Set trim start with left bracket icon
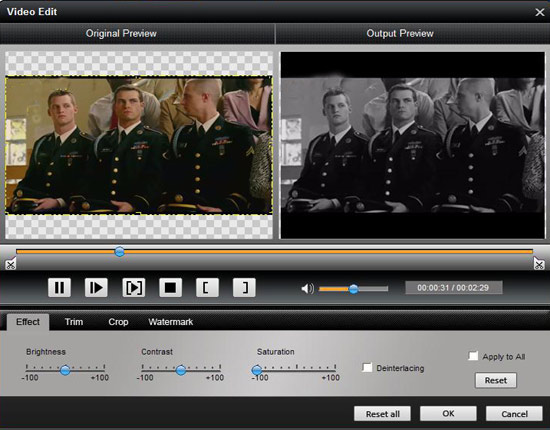This screenshot has width=550, height=430. click(x=207, y=288)
